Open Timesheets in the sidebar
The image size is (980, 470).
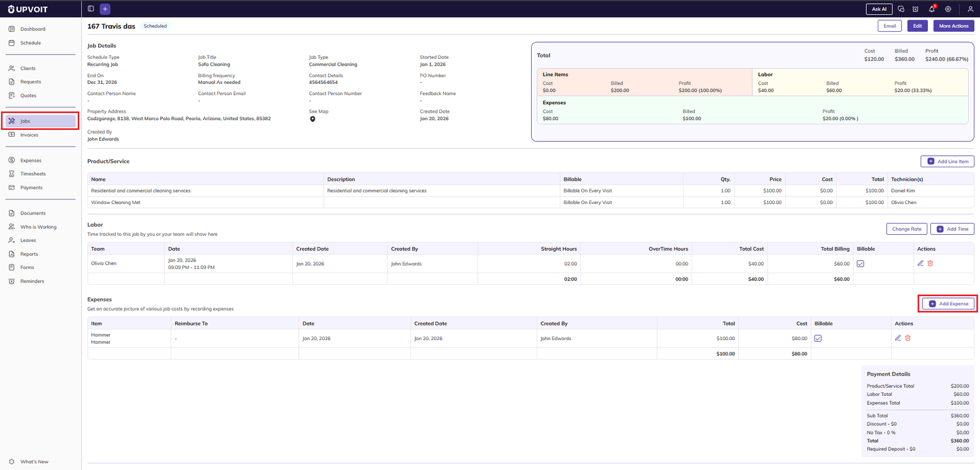33,174
